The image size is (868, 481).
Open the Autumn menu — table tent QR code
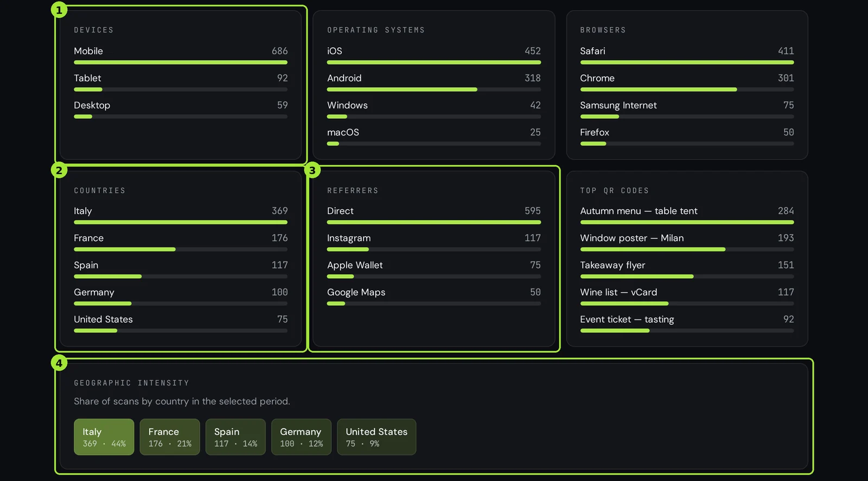tap(639, 211)
